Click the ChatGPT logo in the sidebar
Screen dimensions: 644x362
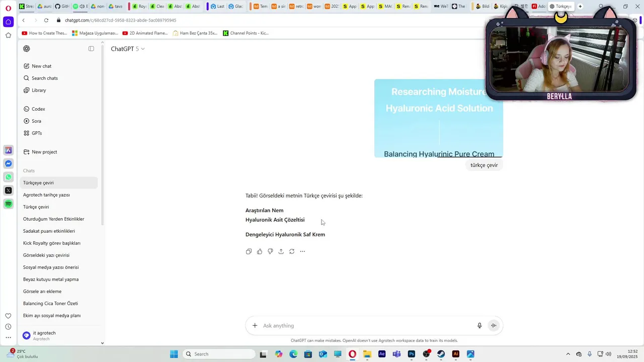[x=27, y=49]
